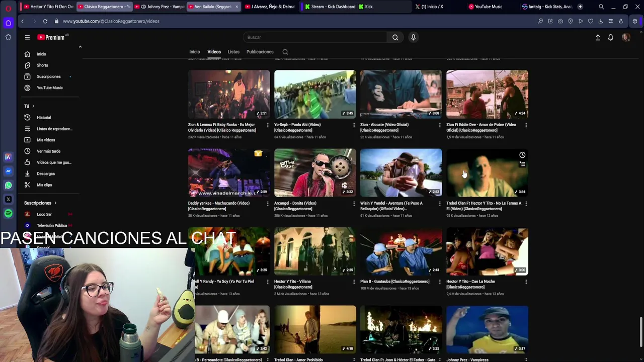
Task: Open options menu for Daddy Yankee Machucando video
Action: click(268, 204)
